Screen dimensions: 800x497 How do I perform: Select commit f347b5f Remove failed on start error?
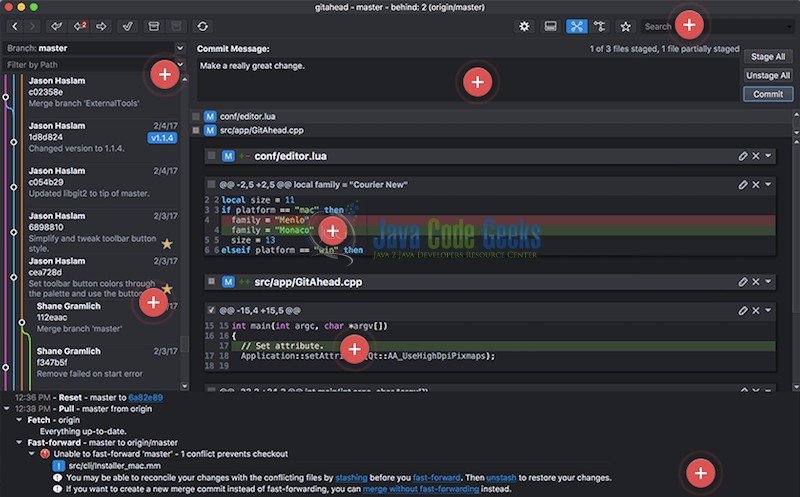tap(105, 362)
